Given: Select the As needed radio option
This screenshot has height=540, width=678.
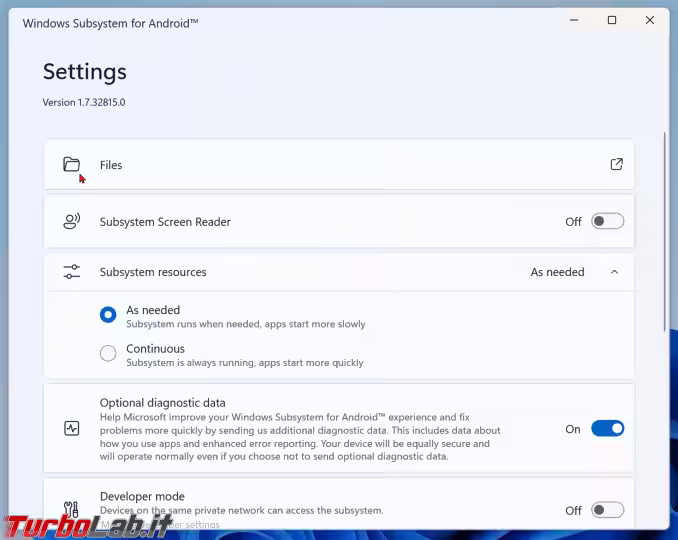Looking at the screenshot, I should (x=108, y=314).
